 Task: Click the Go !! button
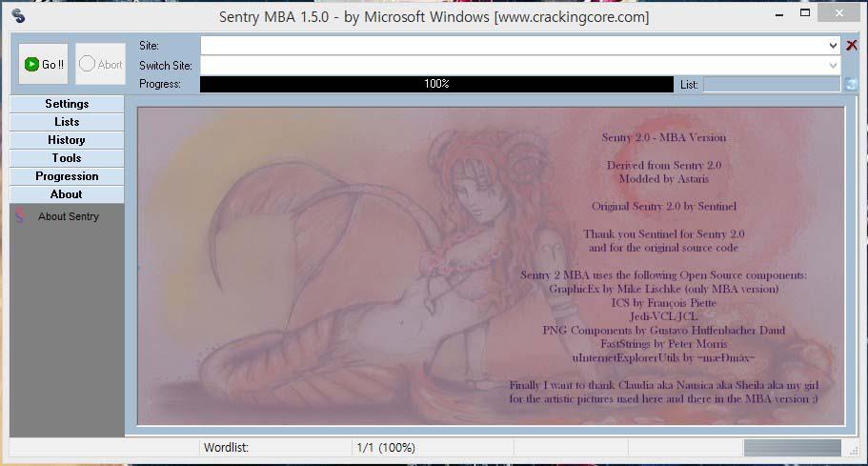[x=43, y=64]
